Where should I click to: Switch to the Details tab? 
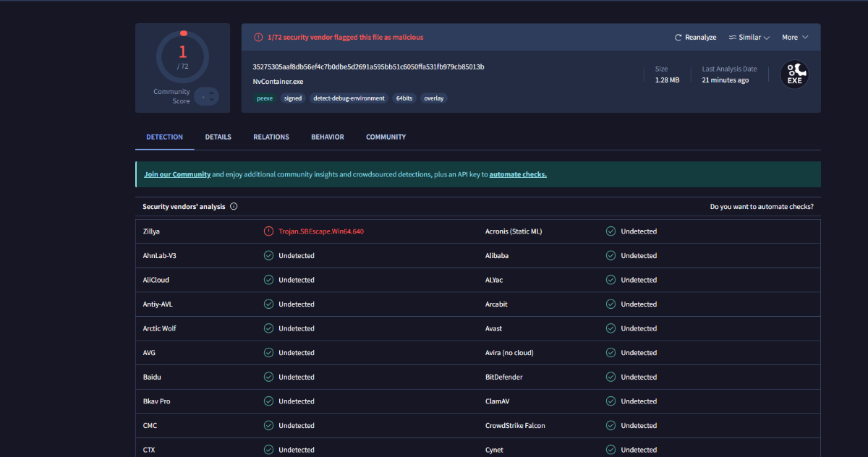tap(218, 137)
